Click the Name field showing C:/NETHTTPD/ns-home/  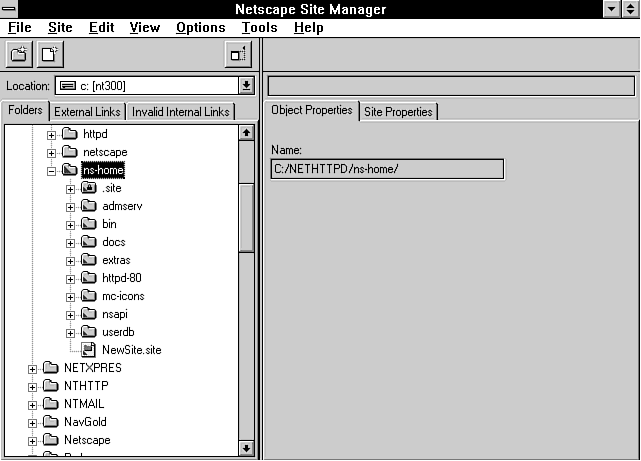[387, 169]
